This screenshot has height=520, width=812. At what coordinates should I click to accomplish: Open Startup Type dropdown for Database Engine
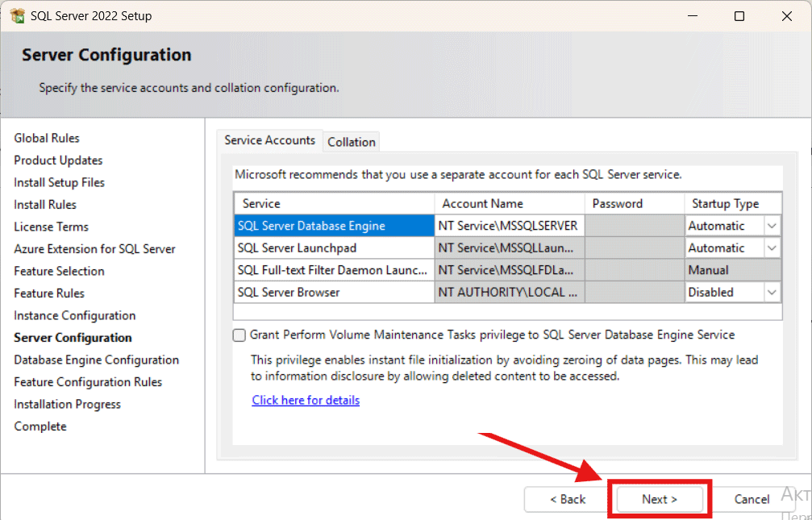pos(772,227)
